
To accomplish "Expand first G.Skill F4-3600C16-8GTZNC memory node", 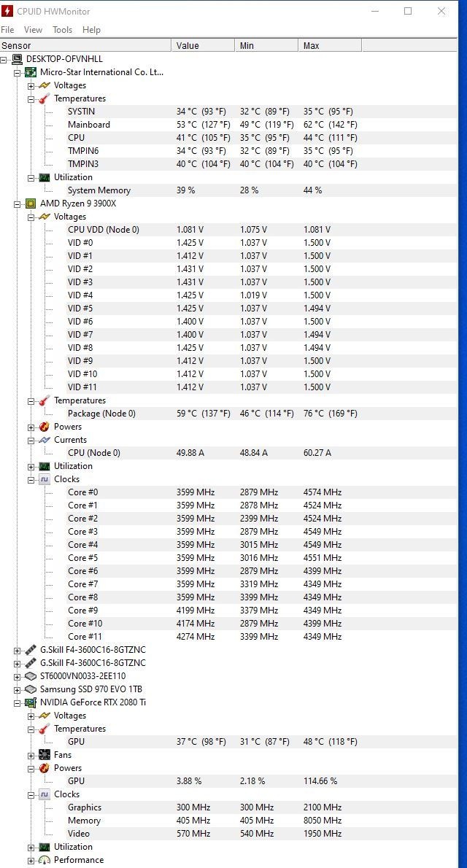I will click(x=18, y=651).
